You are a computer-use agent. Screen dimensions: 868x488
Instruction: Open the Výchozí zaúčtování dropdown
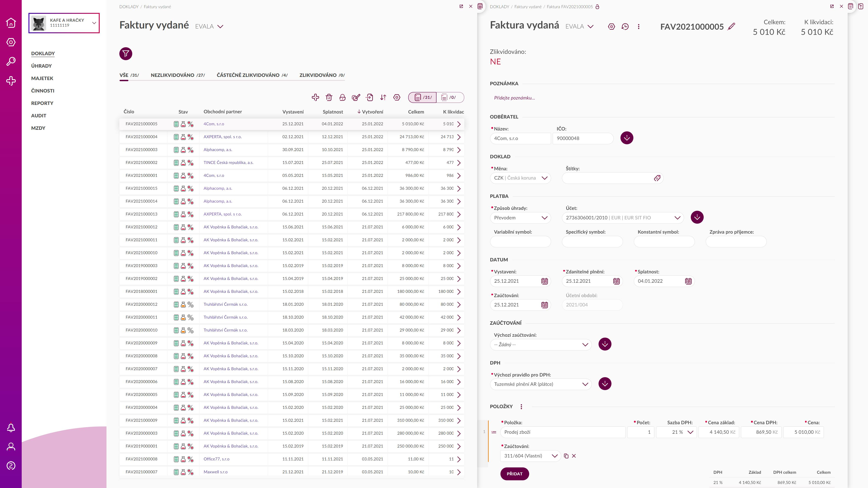(x=540, y=344)
